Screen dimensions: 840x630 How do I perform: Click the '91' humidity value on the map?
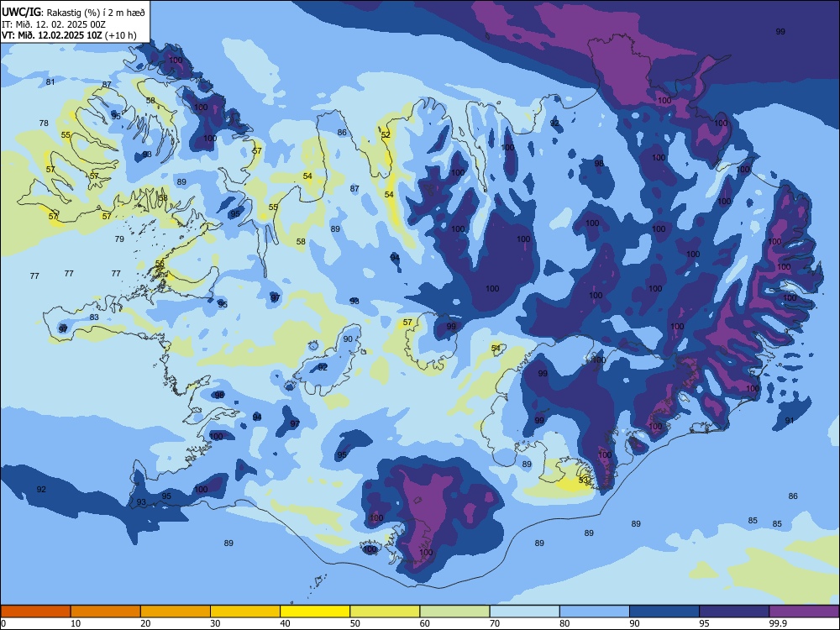tap(790, 421)
